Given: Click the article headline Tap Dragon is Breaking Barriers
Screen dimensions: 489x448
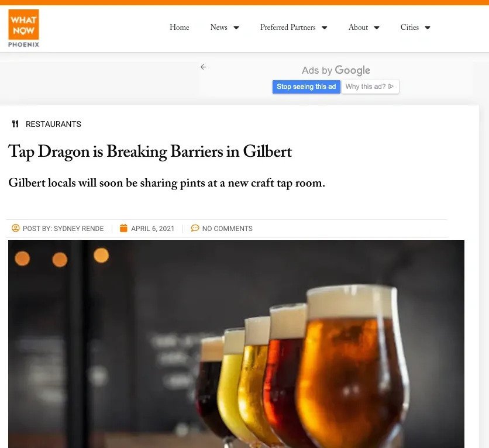Looking at the screenshot, I should tap(150, 152).
